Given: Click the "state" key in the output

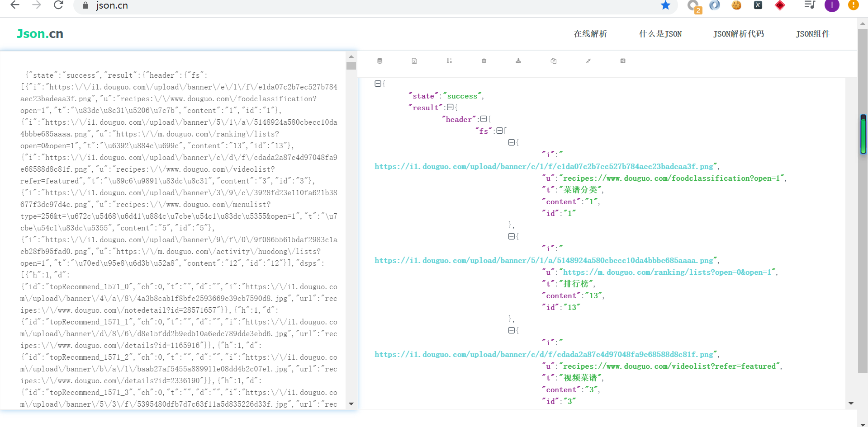Looking at the screenshot, I should (423, 96).
